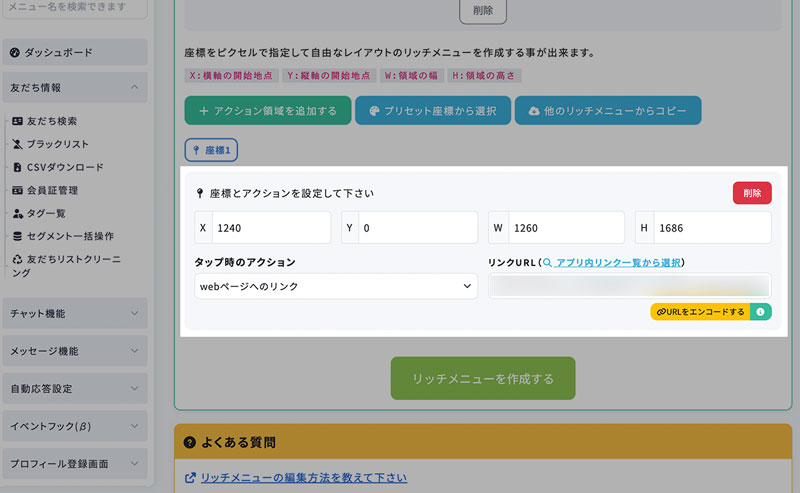Click the 会員証管理 card icon
Screen dimensions: 800x493
pyautogui.click(x=17, y=190)
